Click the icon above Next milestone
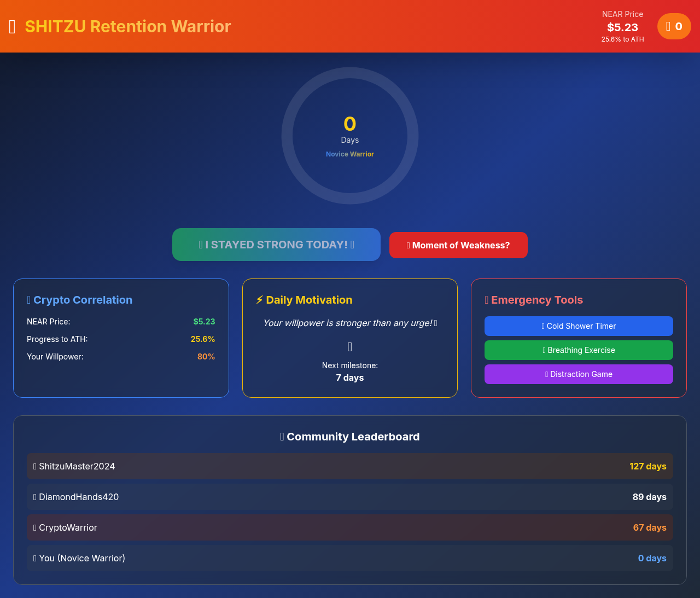Image resolution: width=700 pixels, height=598 pixels. click(350, 347)
